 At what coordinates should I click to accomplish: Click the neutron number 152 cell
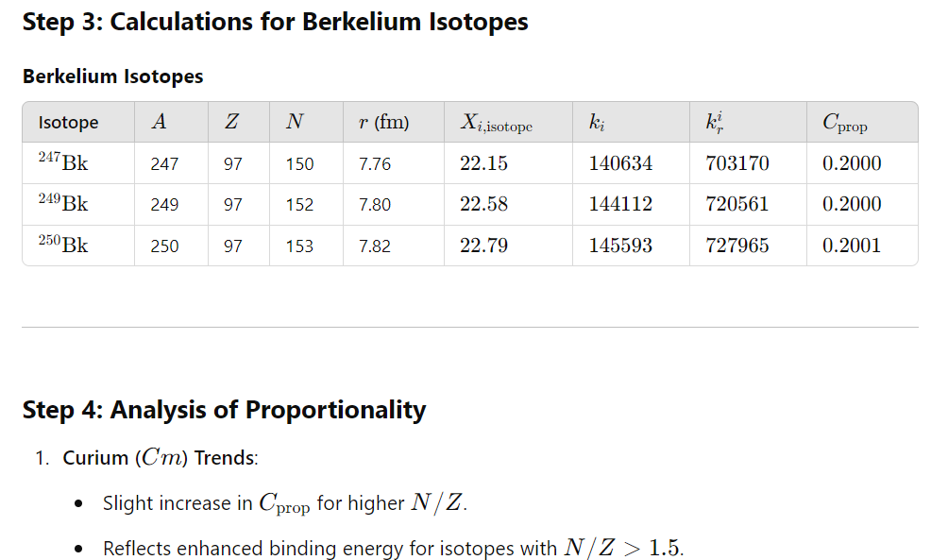click(299, 205)
